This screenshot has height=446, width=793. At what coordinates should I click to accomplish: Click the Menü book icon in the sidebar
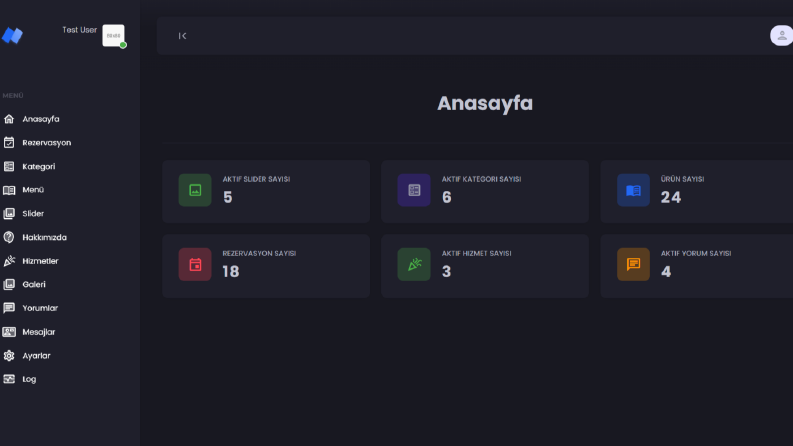coord(9,190)
